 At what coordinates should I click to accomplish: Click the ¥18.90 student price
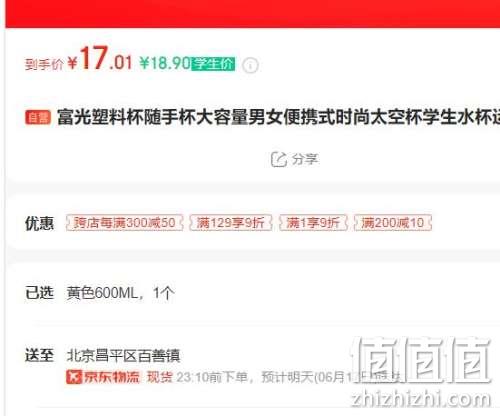[x=165, y=63]
